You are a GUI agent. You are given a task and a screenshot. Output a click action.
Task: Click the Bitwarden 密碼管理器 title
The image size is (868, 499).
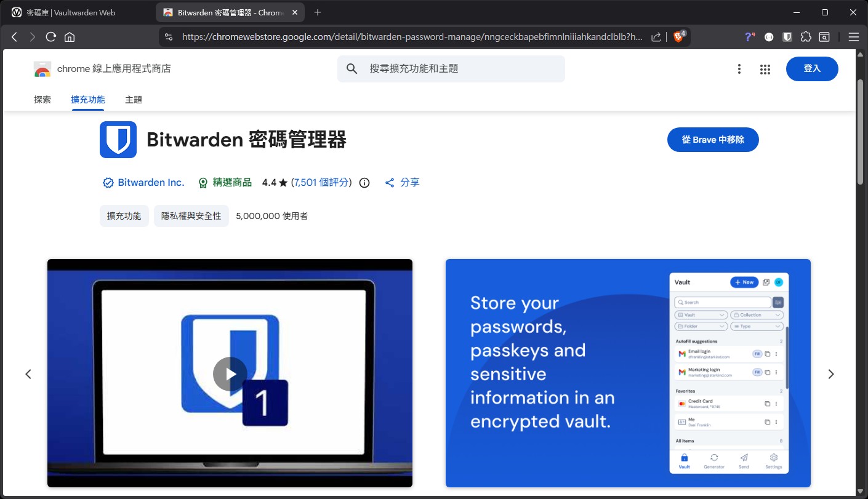pyautogui.click(x=246, y=140)
